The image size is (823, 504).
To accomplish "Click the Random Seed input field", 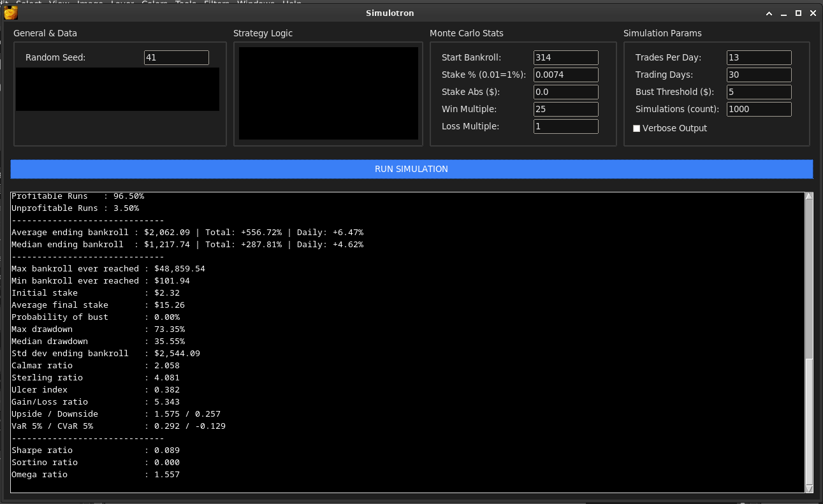I will [176, 57].
